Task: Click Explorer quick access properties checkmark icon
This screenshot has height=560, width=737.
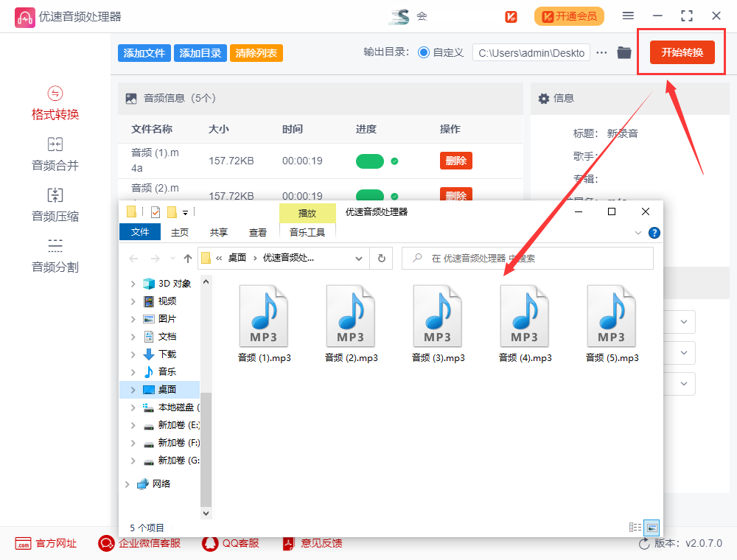Action: (156, 213)
